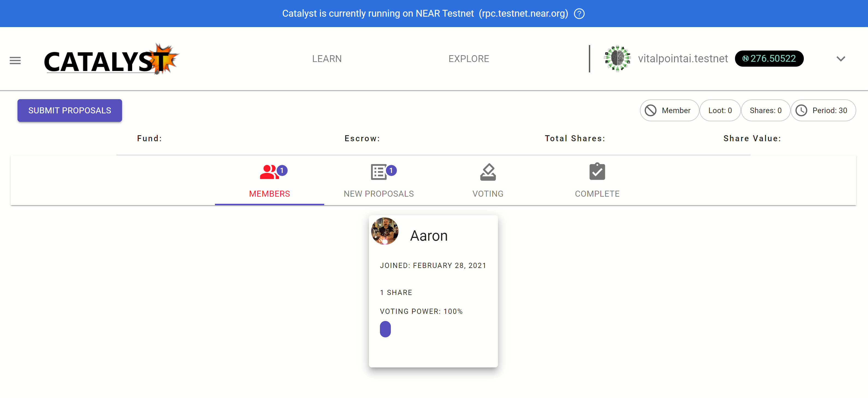The image size is (868, 398).
Task: Switch to the New Proposals tab
Action: 378,194
